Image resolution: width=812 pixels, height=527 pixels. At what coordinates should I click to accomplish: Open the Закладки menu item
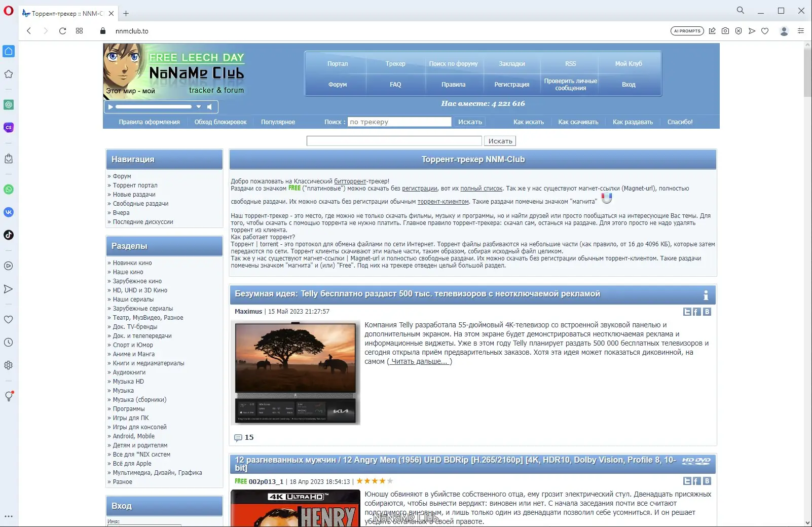pos(512,64)
